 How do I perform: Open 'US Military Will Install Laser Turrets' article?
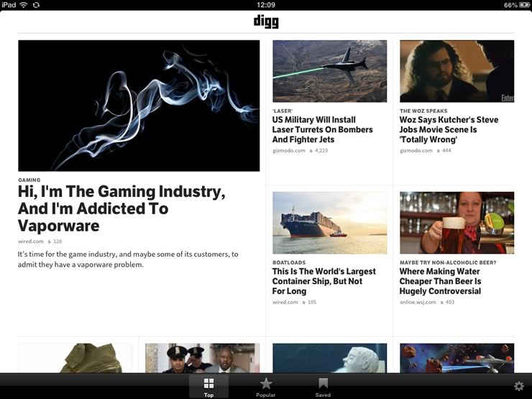pyautogui.click(x=322, y=130)
